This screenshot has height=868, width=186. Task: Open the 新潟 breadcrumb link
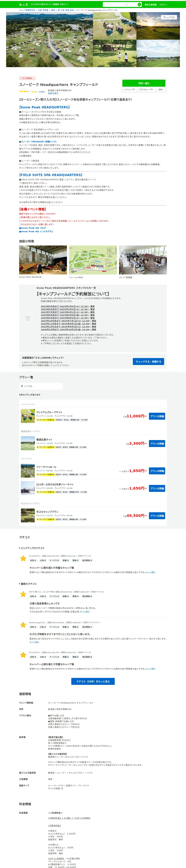point(53,10)
